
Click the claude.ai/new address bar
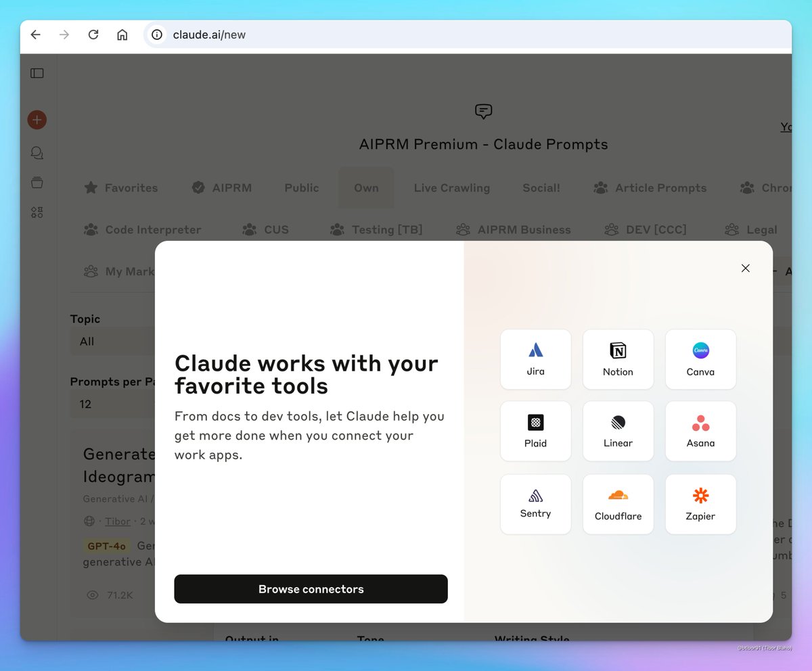coord(467,34)
